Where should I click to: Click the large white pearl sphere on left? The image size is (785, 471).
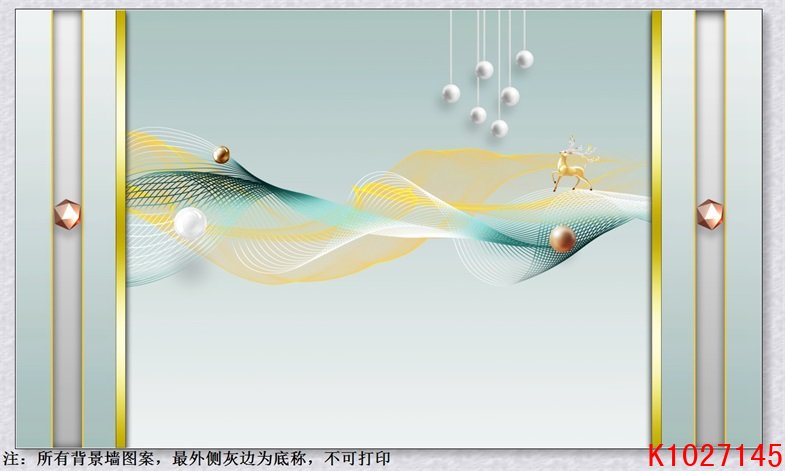click(x=190, y=223)
